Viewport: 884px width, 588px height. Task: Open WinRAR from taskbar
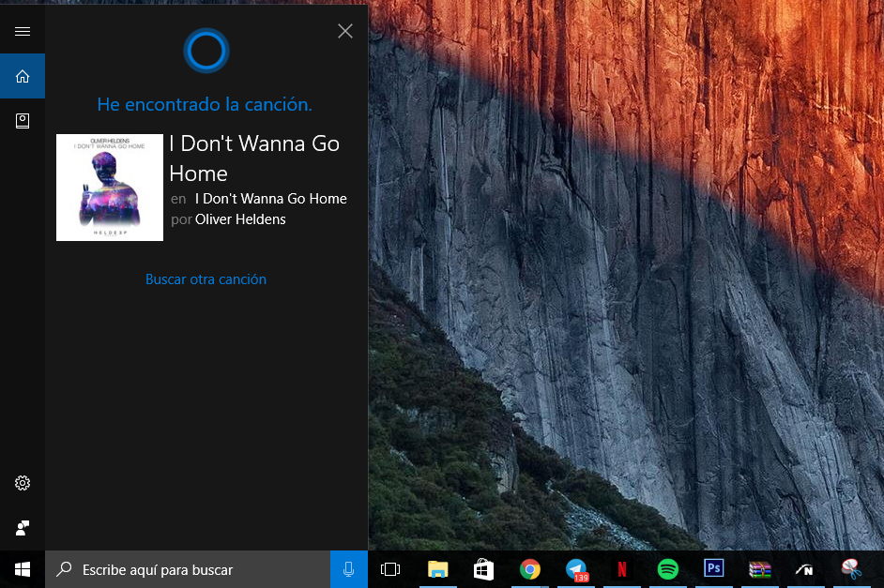click(760, 569)
